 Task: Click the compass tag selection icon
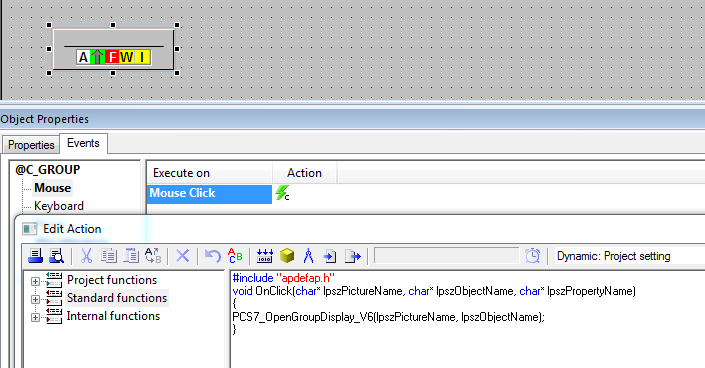tap(308, 256)
